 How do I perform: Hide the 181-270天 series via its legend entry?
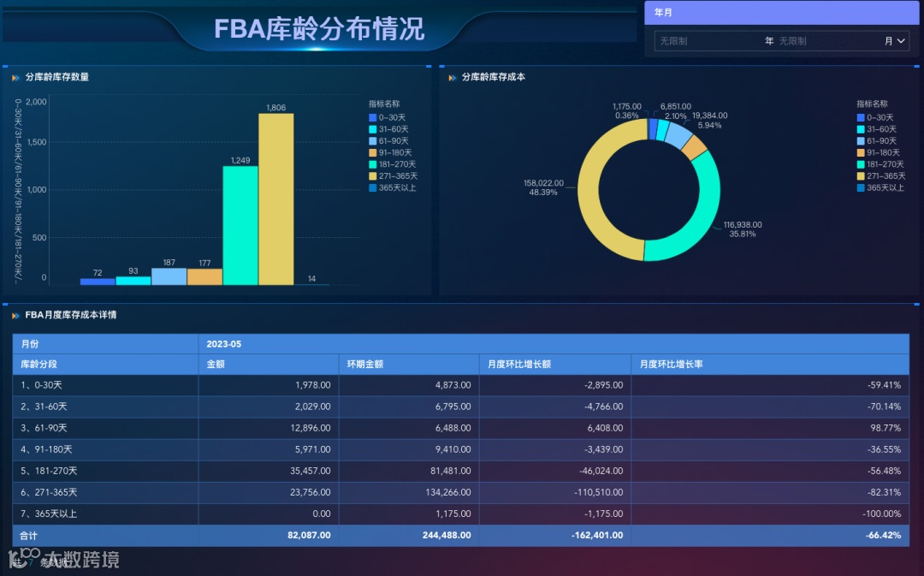pyautogui.click(x=389, y=163)
